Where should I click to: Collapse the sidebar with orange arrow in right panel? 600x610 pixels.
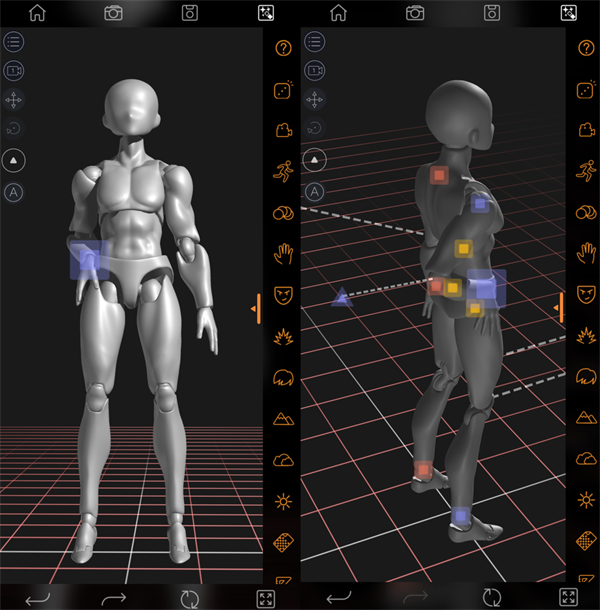pos(559,308)
